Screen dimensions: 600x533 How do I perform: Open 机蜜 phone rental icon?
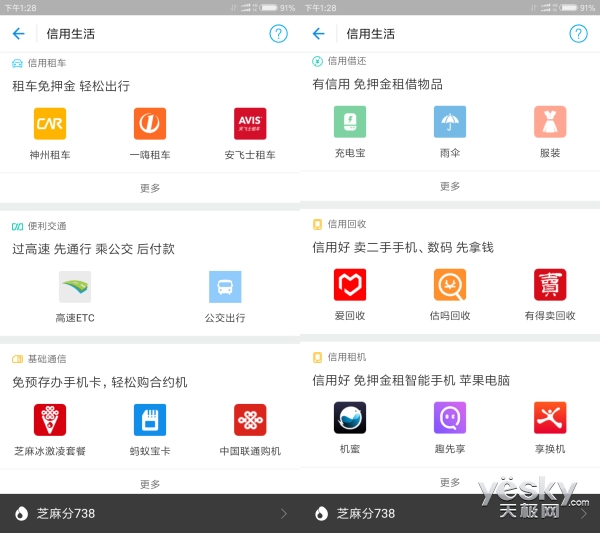tap(350, 417)
